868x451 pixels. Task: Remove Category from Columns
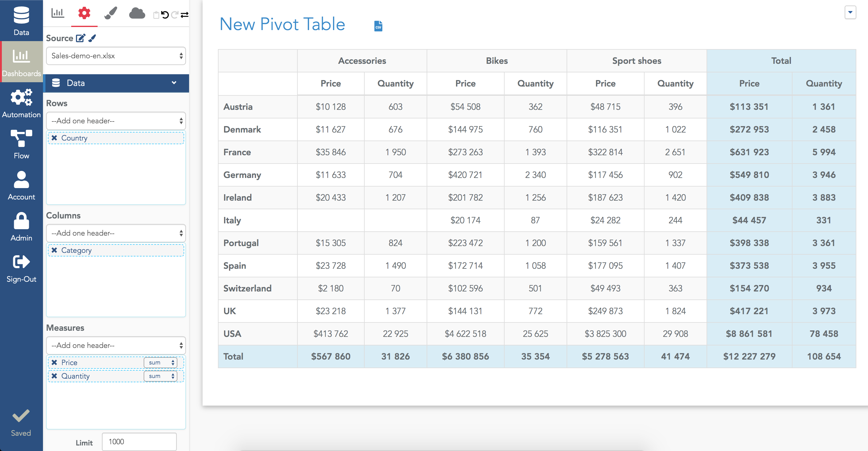tap(54, 250)
